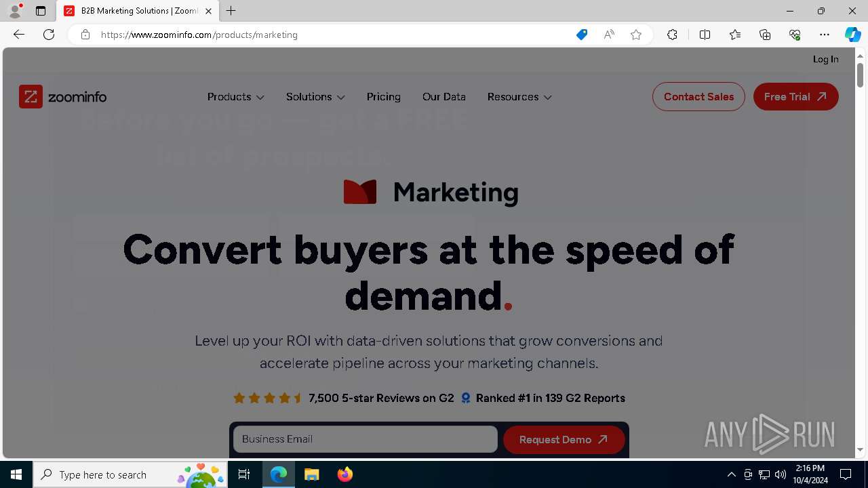Screen dimensions: 868x488
Task: Start a Free Trial
Action: [x=795, y=97]
